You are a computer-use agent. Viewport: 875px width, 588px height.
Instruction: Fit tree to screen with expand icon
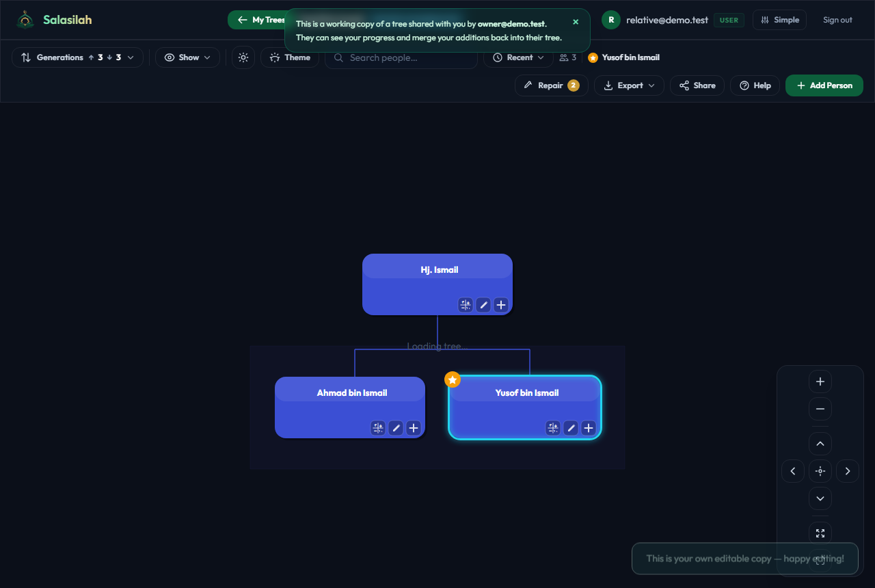pyautogui.click(x=820, y=533)
